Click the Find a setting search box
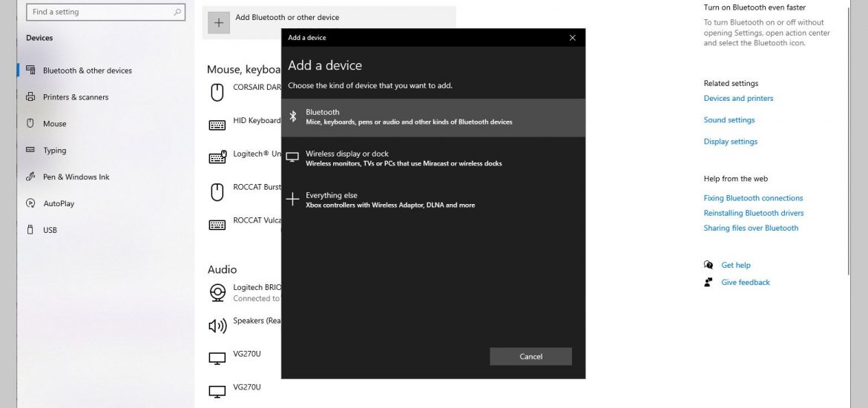Screen dimensions: 868x408 point(106,12)
